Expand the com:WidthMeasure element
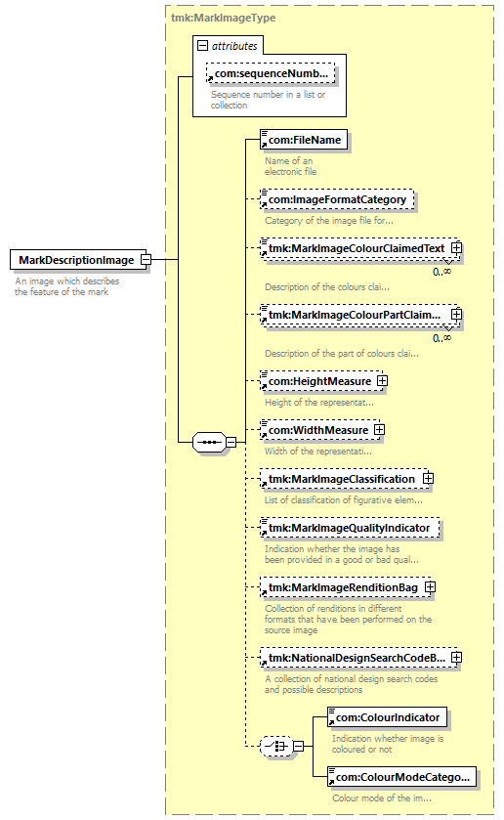This screenshot has width=504, height=820. (379, 429)
